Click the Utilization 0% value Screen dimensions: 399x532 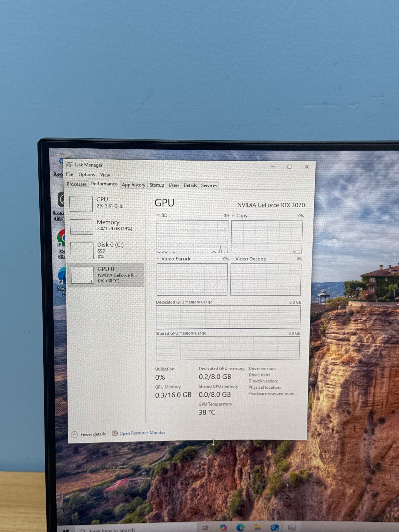click(160, 377)
